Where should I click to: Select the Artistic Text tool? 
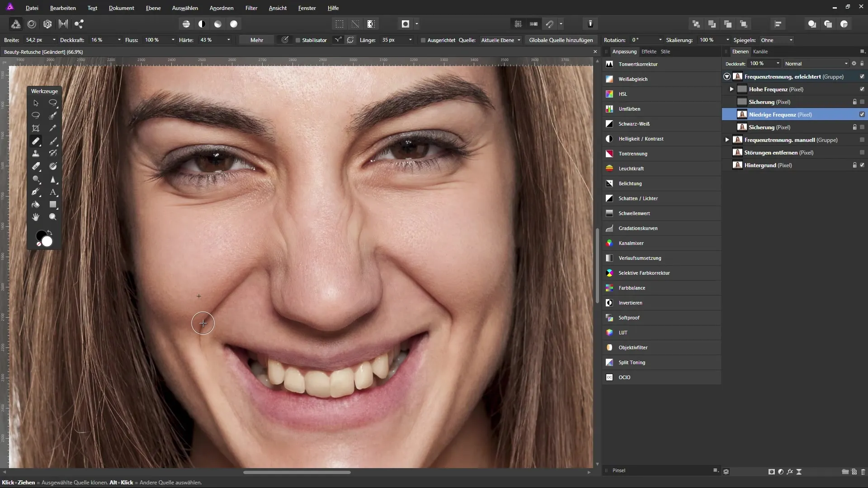tap(53, 192)
